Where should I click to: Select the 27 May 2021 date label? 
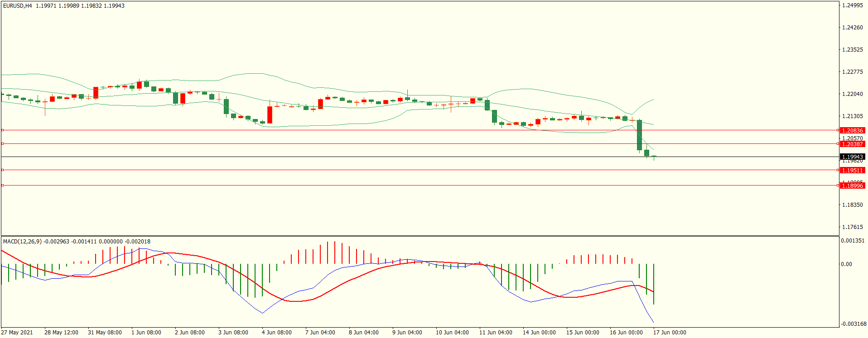coord(17,333)
